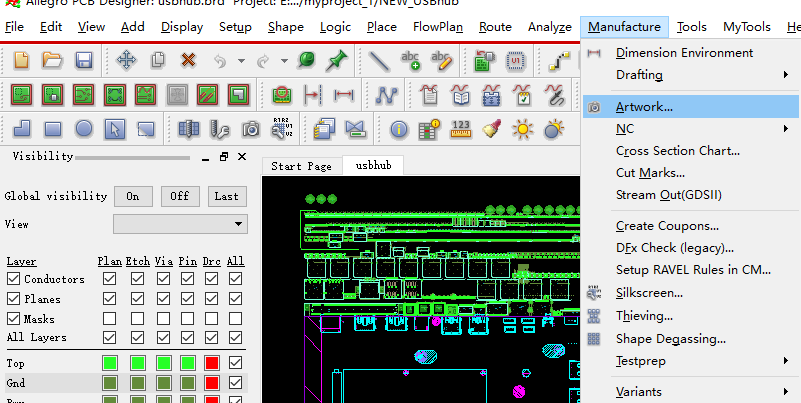This screenshot has width=801, height=403.
Task: Select the Move four-arrow tool
Action: [127, 60]
